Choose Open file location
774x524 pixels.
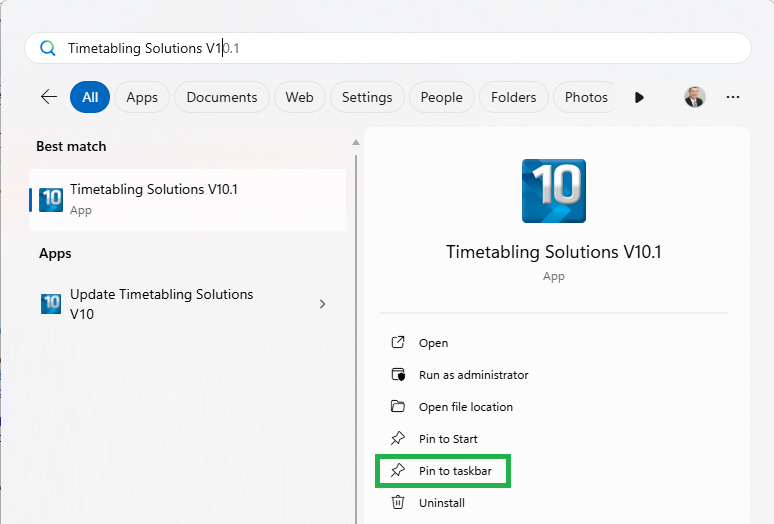(x=465, y=407)
